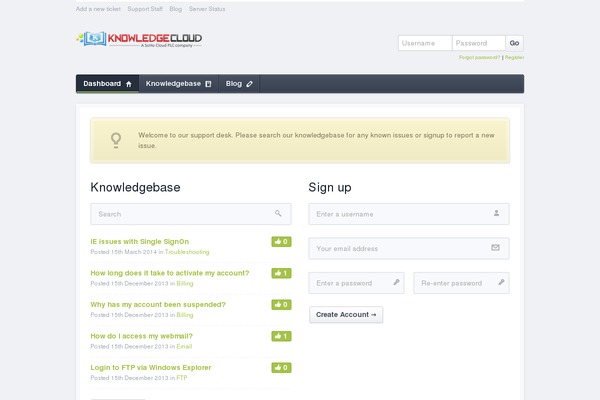
Task: Open the Blog tab in navigation bar
Action: click(x=239, y=84)
